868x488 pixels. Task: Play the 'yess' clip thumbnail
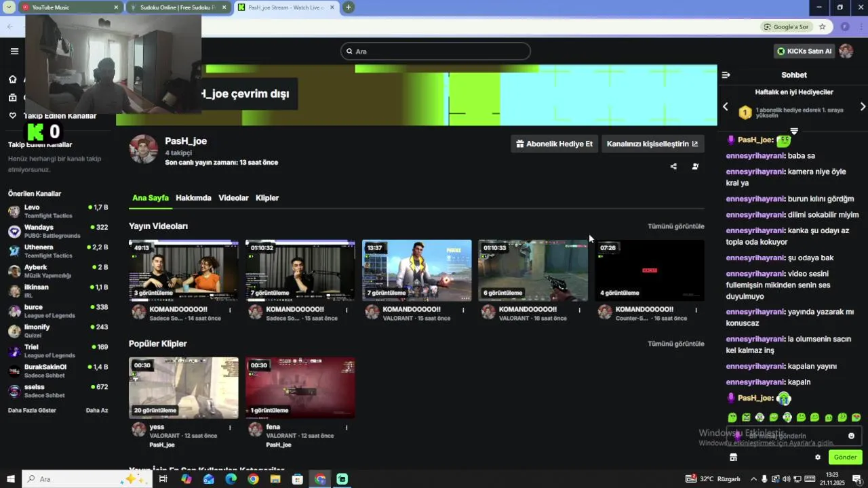click(184, 388)
